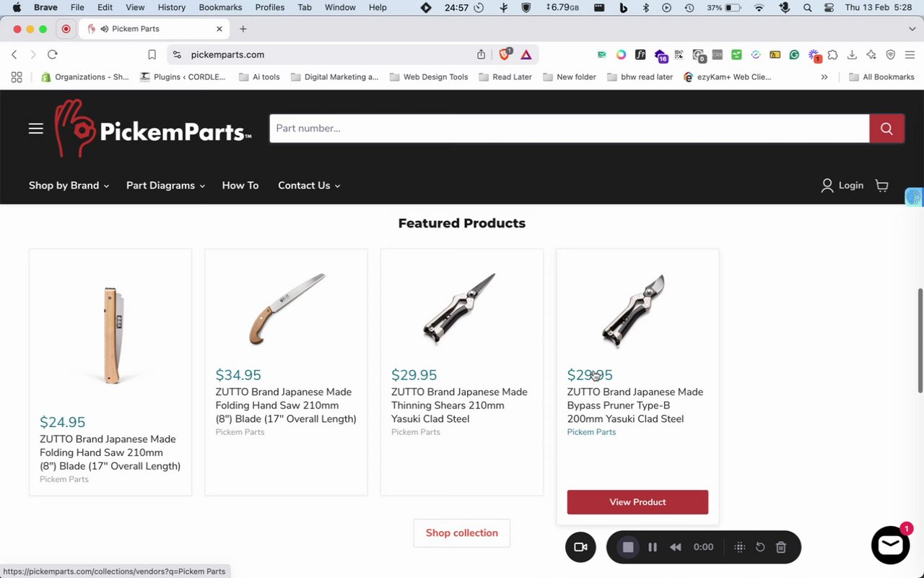Click the Login link
This screenshot has width=924, height=578.
(x=842, y=186)
